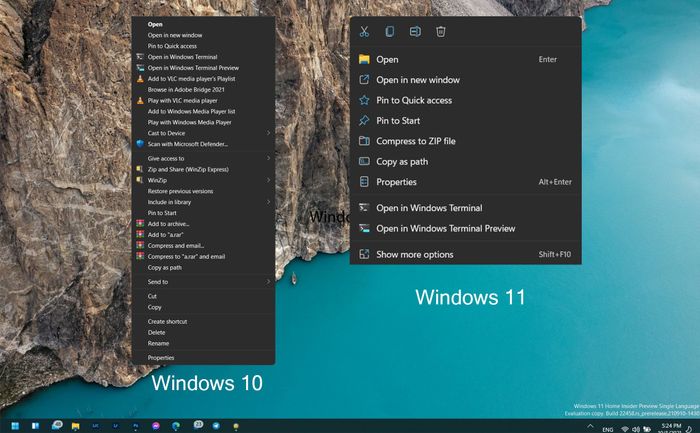
Task: Click WinRAR icon beside Compress to "a.rar" and email
Action: click(140, 256)
